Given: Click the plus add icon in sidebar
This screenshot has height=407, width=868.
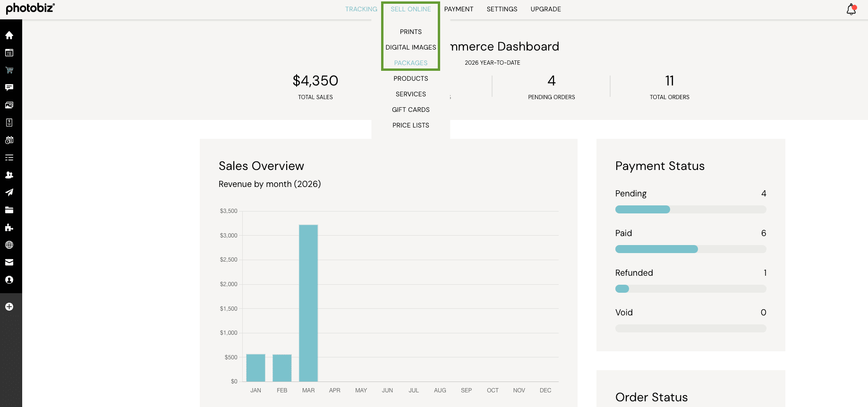Looking at the screenshot, I should pyautogui.click(x=9, y=306).
